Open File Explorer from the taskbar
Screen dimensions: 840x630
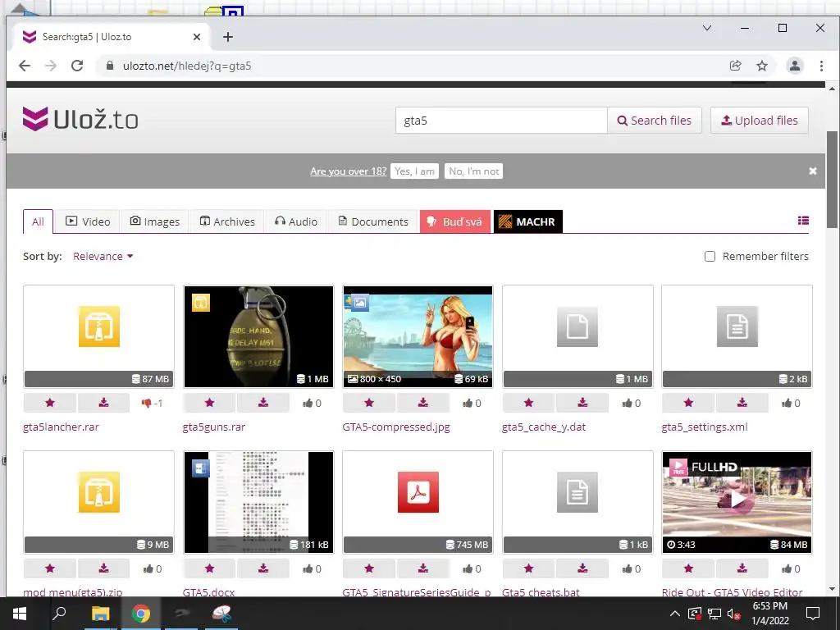[x=100, y=614]
